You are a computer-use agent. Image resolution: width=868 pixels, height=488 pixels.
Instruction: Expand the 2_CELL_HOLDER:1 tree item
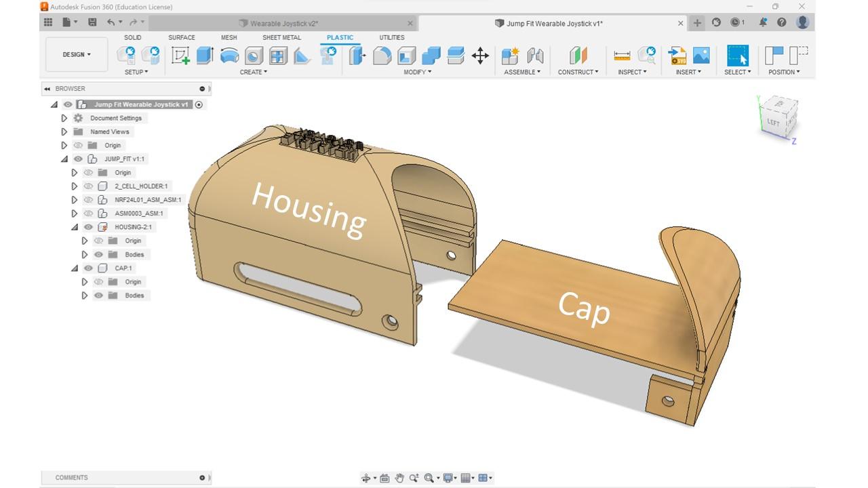[75, 186]
